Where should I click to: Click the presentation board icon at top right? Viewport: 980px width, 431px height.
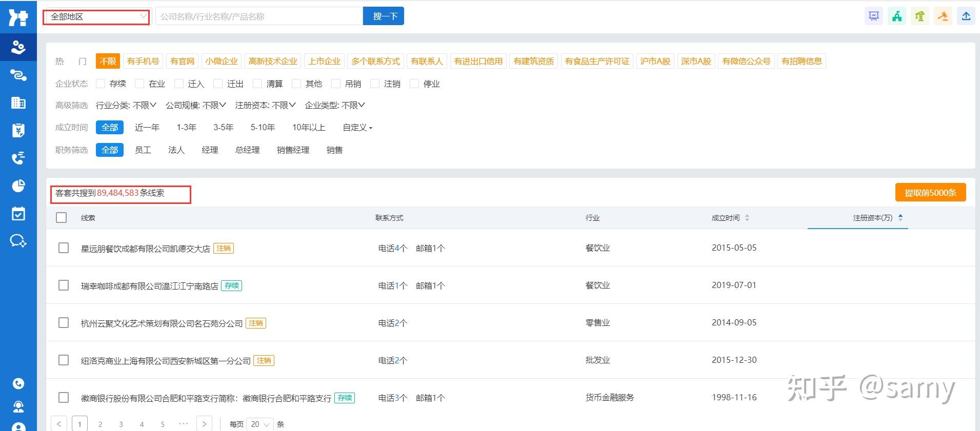pos(874,16)
